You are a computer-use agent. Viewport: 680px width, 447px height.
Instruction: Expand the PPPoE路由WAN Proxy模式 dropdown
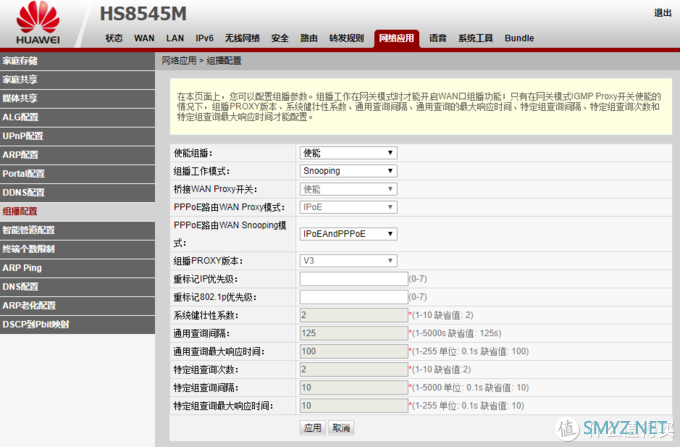click(x=348, y=207)
